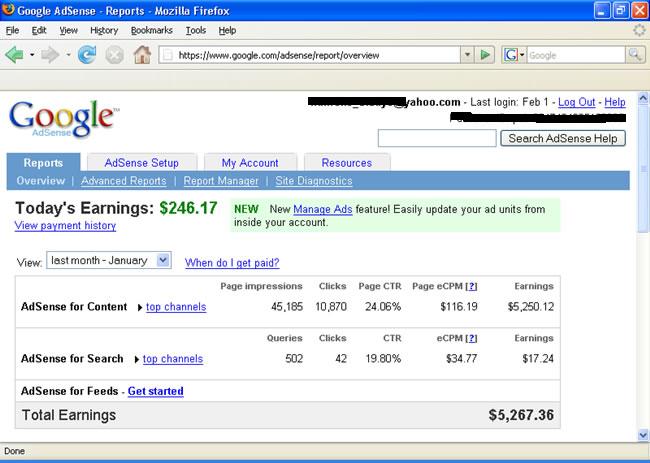Reload the current page
Image resolution: width=650 pixels, height=463 pixels.
point(87,55)
